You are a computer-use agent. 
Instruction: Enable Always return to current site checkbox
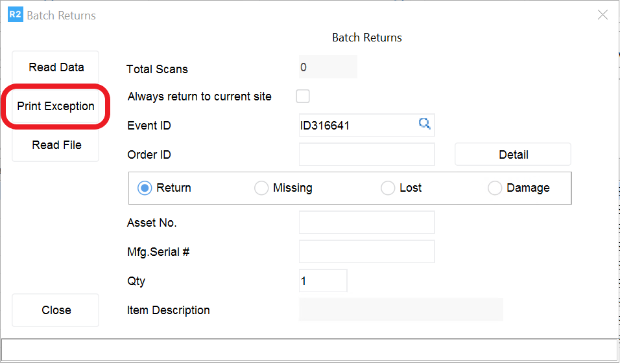tap(303, 97)
